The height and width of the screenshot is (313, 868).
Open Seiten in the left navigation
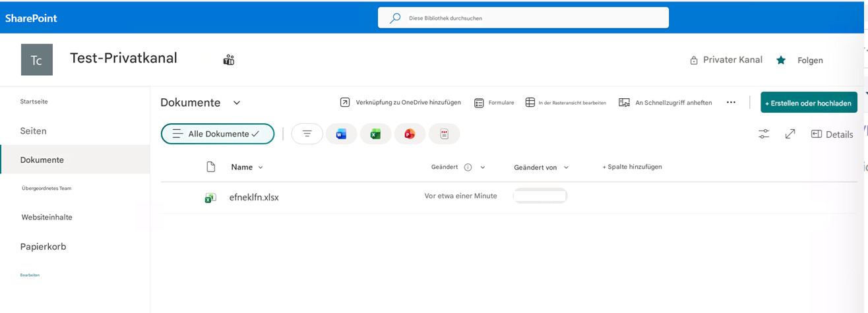tap(33, 131)
